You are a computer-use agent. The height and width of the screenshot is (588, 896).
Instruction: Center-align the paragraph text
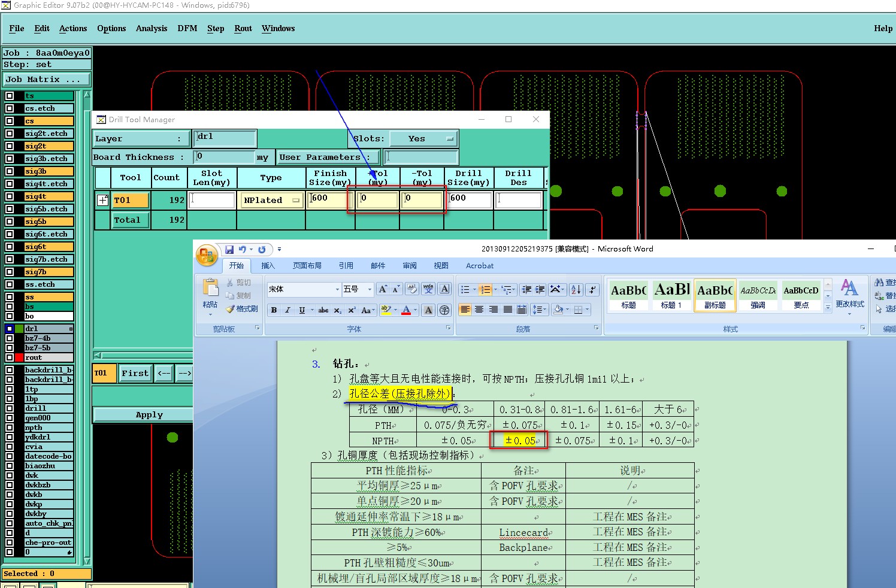pyautogui.click(x=479, y=310)
